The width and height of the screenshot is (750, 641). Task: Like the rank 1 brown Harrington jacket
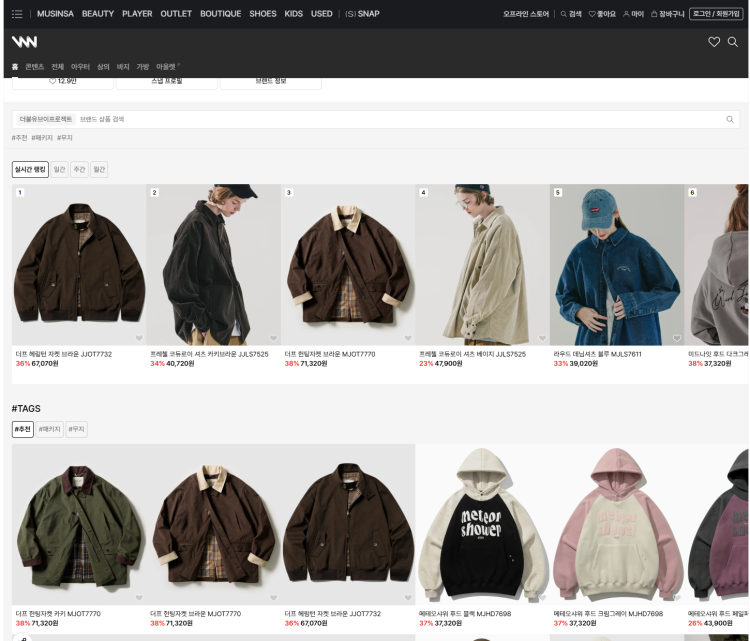(139, 338)
